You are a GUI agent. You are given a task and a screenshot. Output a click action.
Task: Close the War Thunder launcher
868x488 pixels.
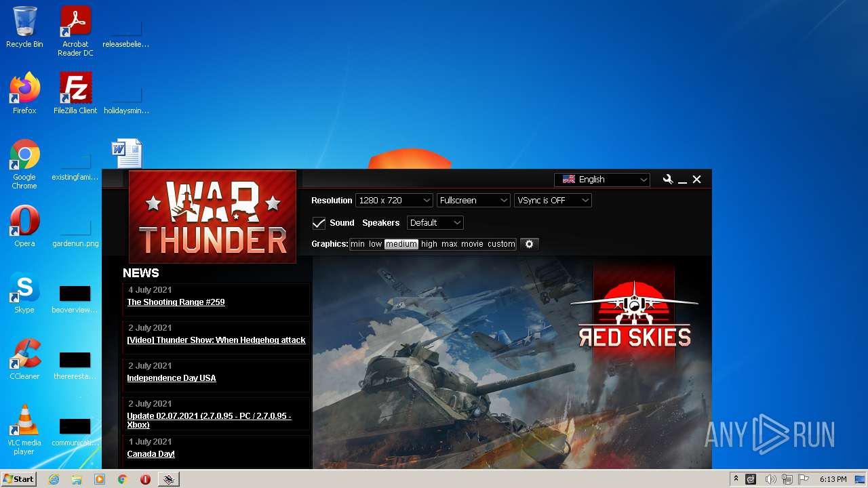pyautogui.click(x=696, y=180)
